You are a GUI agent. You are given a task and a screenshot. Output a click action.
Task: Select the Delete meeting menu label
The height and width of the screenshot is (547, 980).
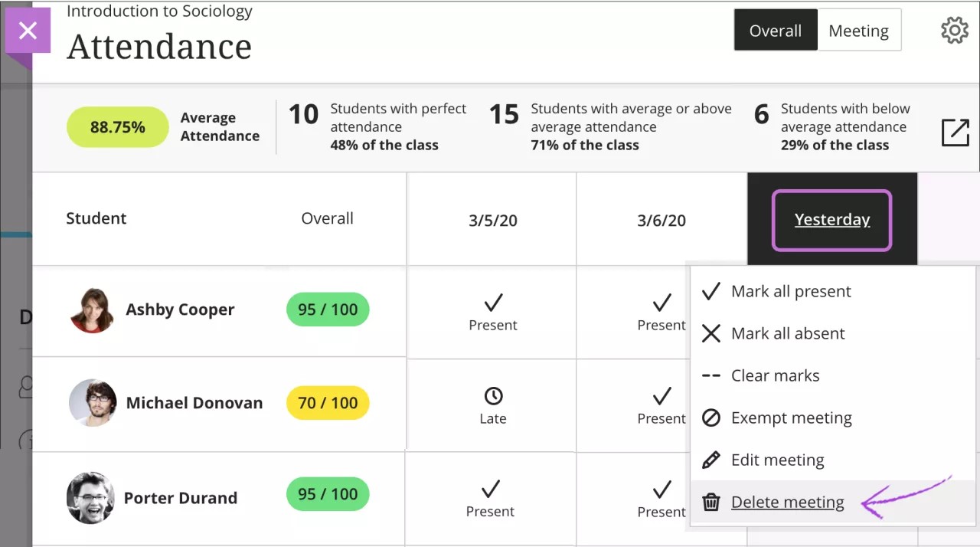click(x=787, y=503)
